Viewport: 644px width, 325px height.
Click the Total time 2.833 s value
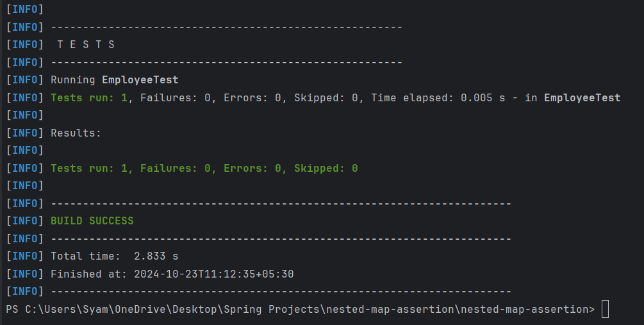pos(156,256)
